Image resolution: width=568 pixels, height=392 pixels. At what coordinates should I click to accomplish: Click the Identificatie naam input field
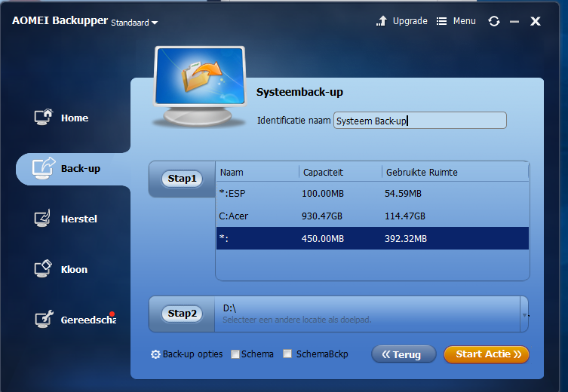tap(420, 121)
